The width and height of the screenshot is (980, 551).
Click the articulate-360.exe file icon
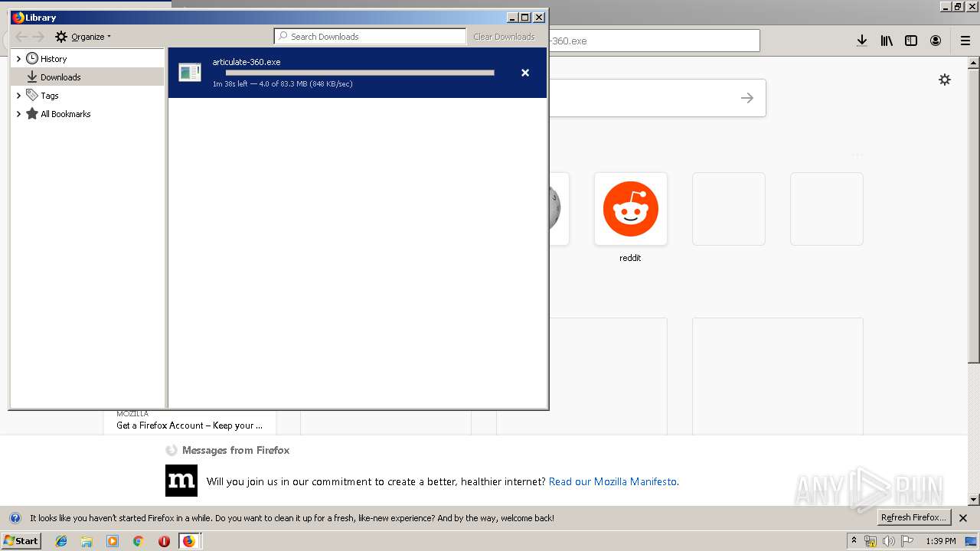click(x=190, y=73)
